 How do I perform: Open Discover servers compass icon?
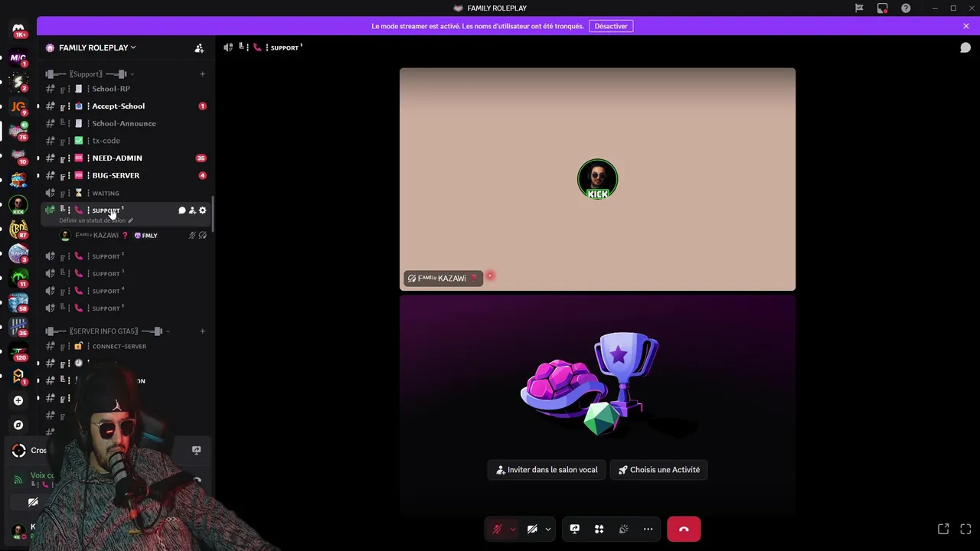pos(18,425)
